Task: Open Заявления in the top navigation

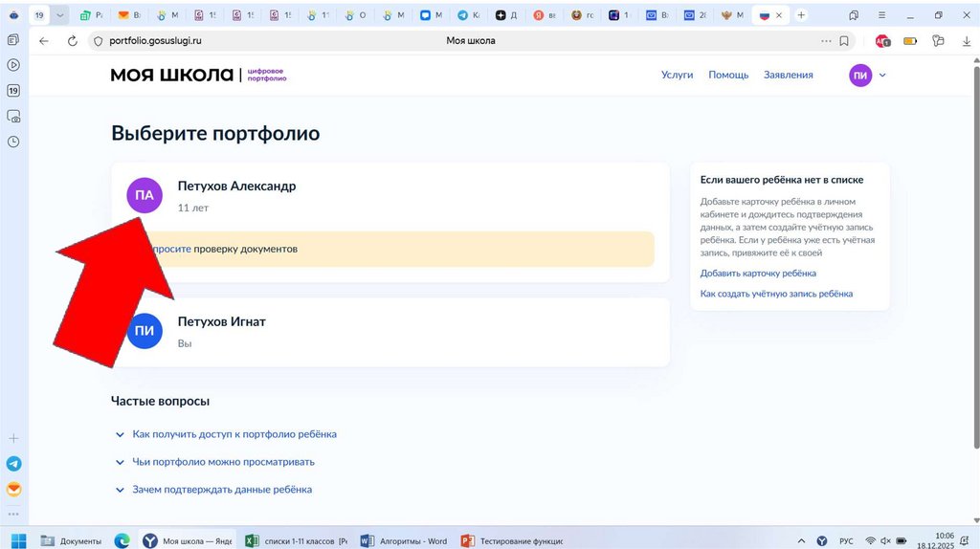Action: click(x=789, y=75)
